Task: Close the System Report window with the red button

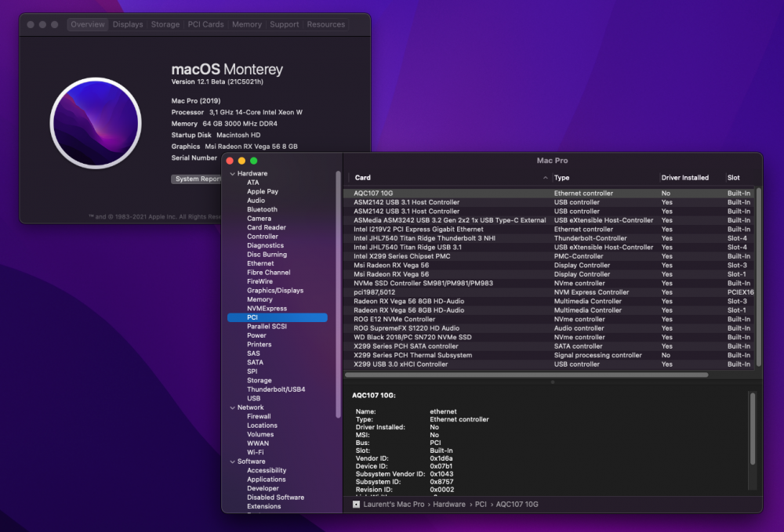Action: [230, 161]
